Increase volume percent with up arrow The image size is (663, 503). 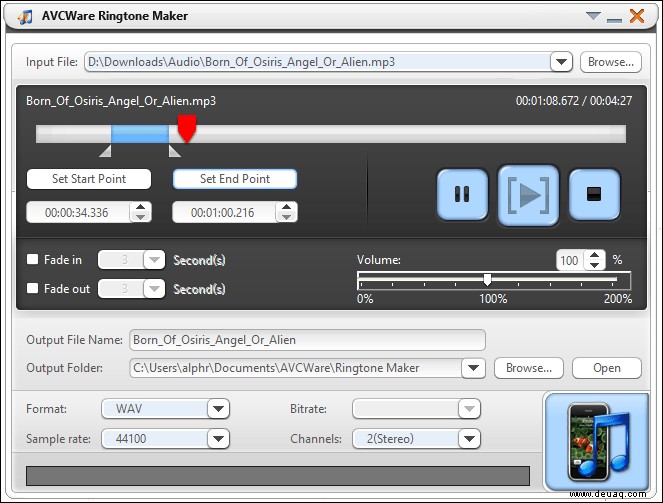(595, 255)
